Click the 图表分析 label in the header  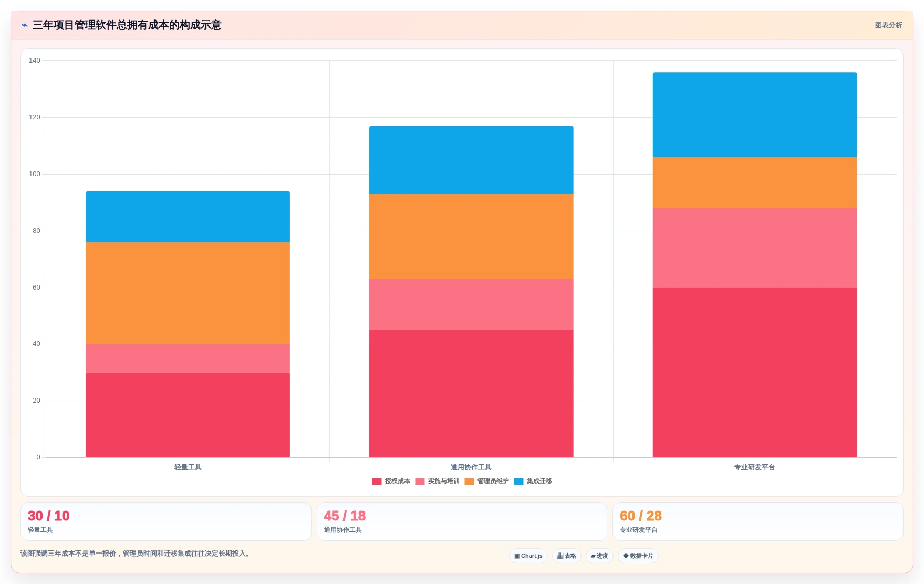[888, 25]
